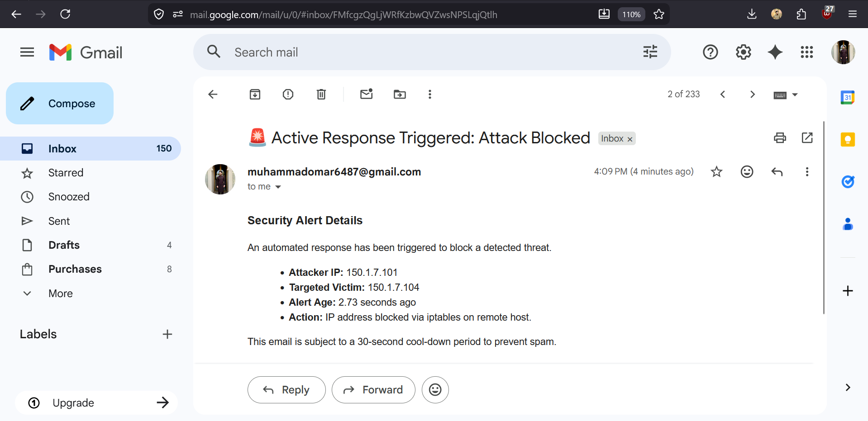Click the Gmail logo
This screenshot has width=868, height=421.
[86, 52]
